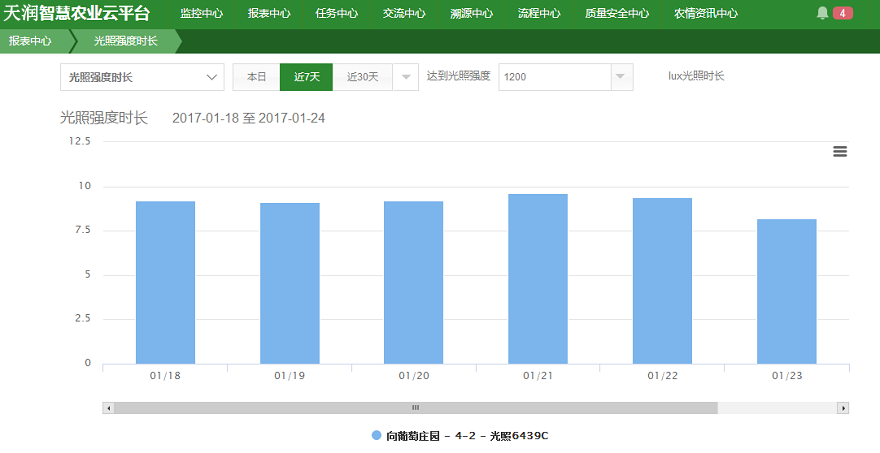
Task: Select the 本日 time range
Action: pos(257,77)
